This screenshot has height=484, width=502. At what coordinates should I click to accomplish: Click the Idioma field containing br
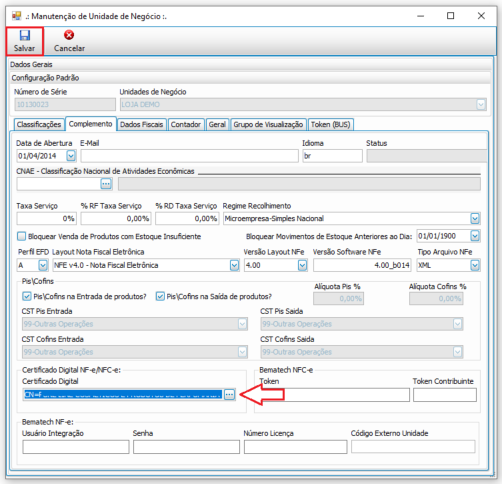[332, 156]
